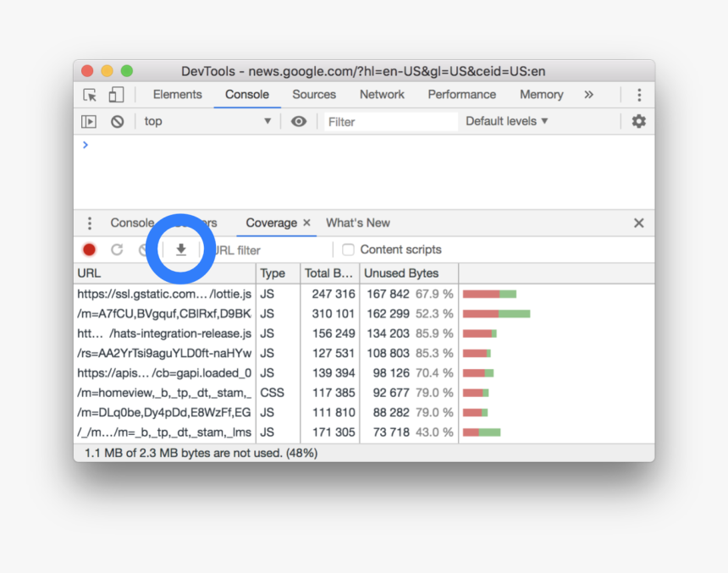Open the top context dropdown
The width and height of the screenshot is (728, 573).
click(207, 121)
